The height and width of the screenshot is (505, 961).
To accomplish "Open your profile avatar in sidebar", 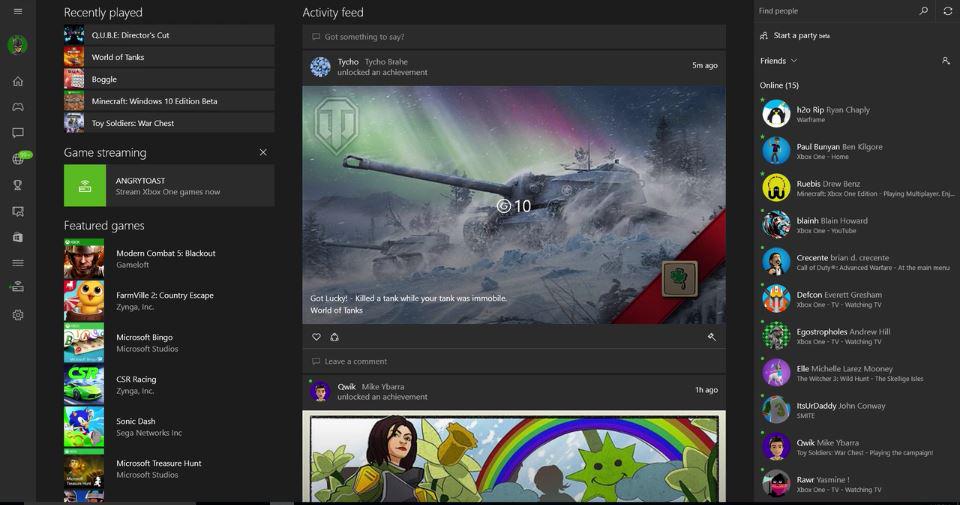I will click(x=17, y=45).
